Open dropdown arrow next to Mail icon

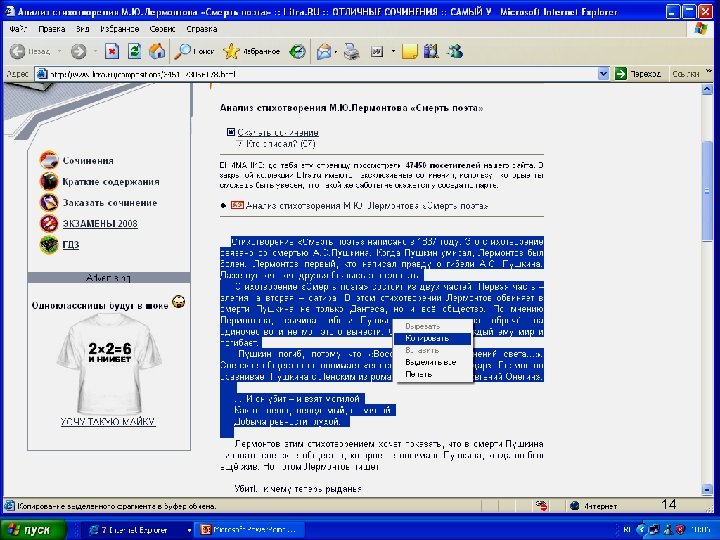336,51
